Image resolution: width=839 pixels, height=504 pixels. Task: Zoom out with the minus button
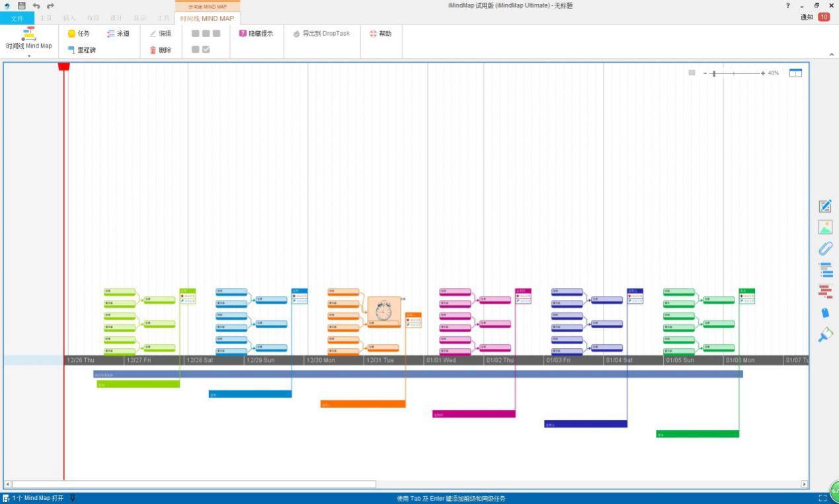pyautogui.click(x=705, y=73)
